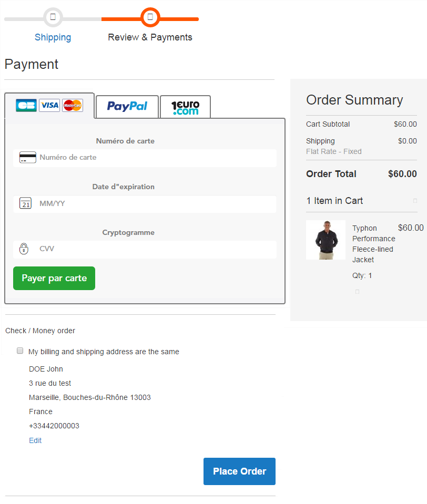The width and height of the screenshot is (427, 504).
Task: Click the Place Order button
Action: (x=239, y=471)
